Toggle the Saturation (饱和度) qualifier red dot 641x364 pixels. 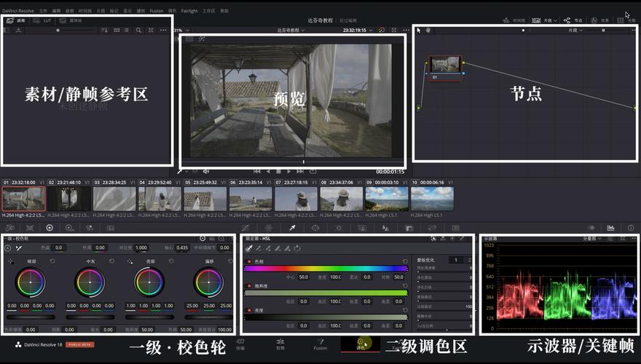(249, 286)
